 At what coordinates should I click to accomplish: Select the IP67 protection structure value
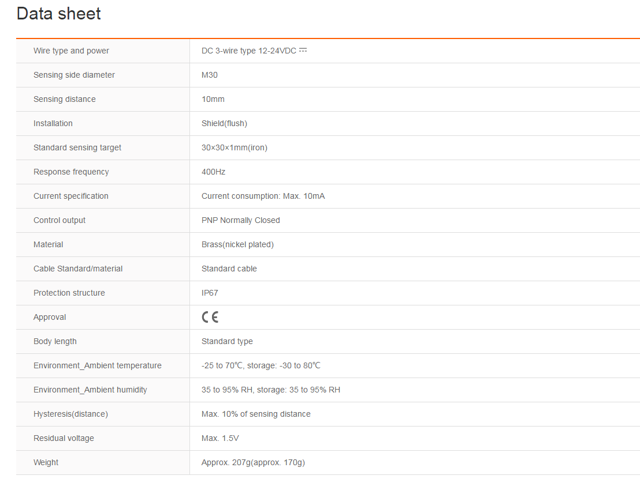pyautogui.click(x=210, y=293)
